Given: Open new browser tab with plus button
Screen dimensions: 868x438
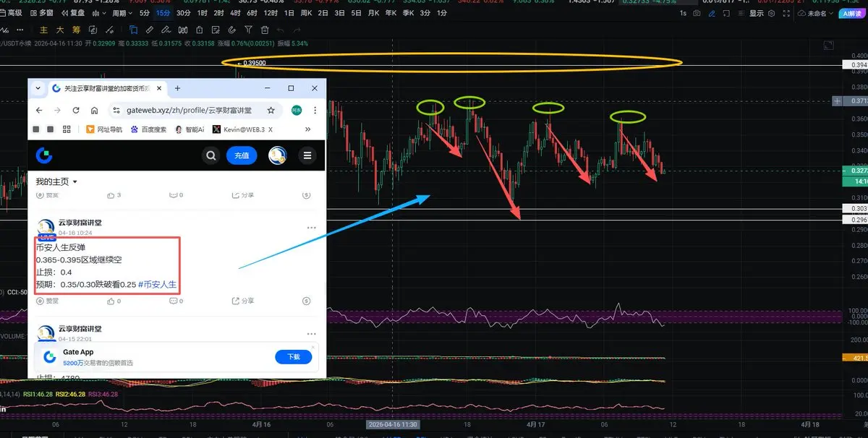Looking at the screenshot, I should click(177, 88).
